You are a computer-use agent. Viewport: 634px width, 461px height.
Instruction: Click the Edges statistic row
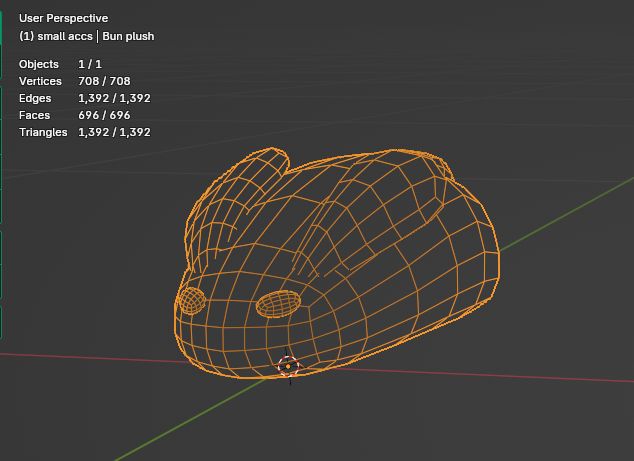(x=85, y=98)
